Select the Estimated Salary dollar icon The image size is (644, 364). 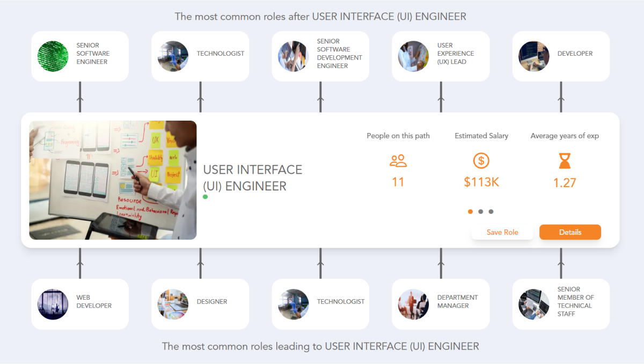(481, 160)
